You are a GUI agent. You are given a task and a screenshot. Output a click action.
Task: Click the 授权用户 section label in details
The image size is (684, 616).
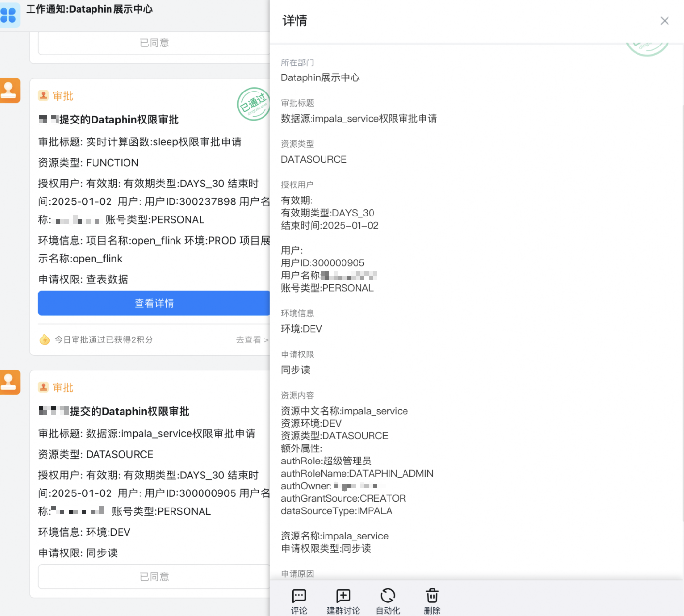pos(297,185)
